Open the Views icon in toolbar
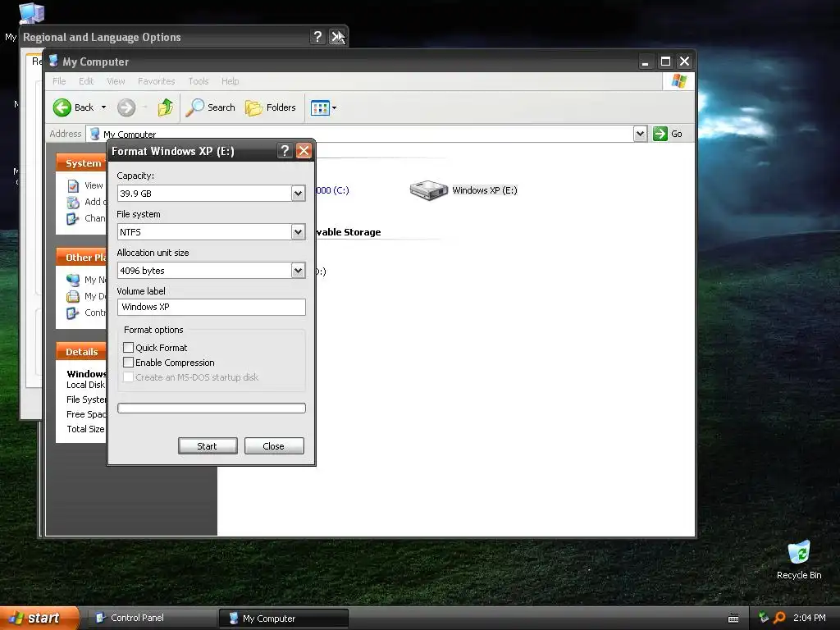Screen dimensions: 840x630 [320, 107]
